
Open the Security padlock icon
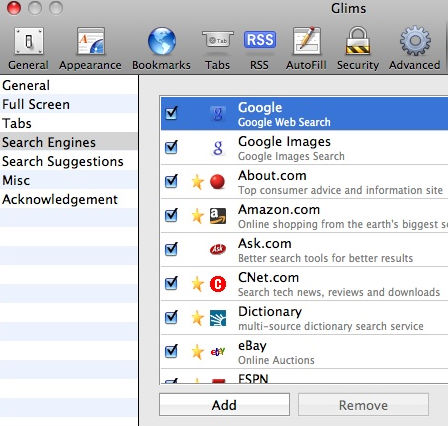(x=358, y=41)
